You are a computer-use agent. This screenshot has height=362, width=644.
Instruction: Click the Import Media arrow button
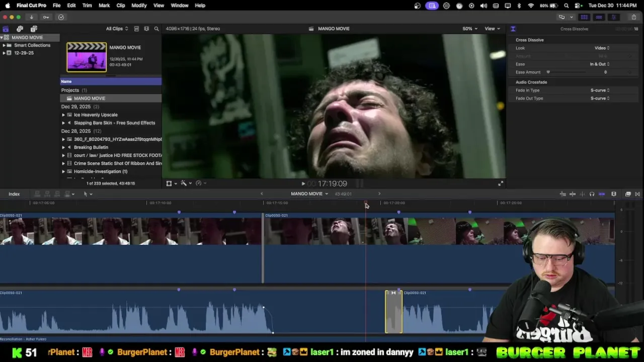31,17
